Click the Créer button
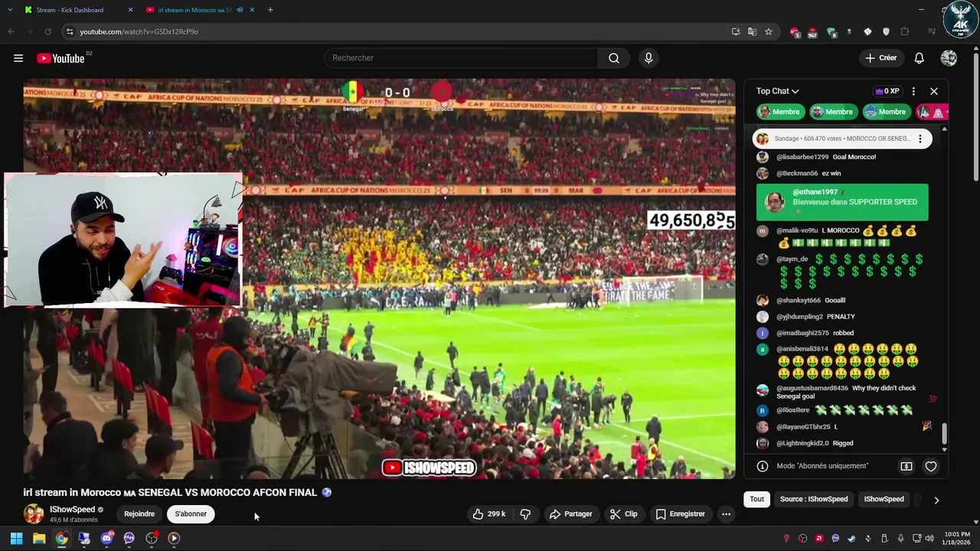The height and width of the screenshot is (551, 980). [880, 58]
